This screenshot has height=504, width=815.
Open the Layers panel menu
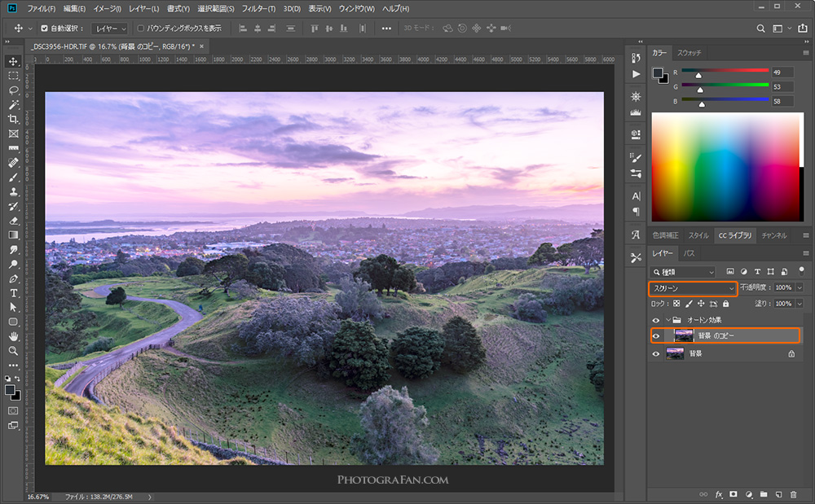coord(806,253)
